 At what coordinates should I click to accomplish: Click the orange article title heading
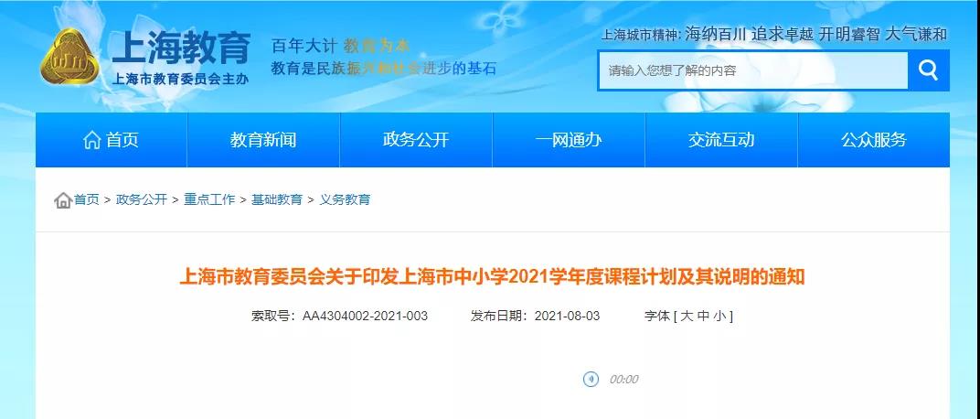tap(492, 276)
